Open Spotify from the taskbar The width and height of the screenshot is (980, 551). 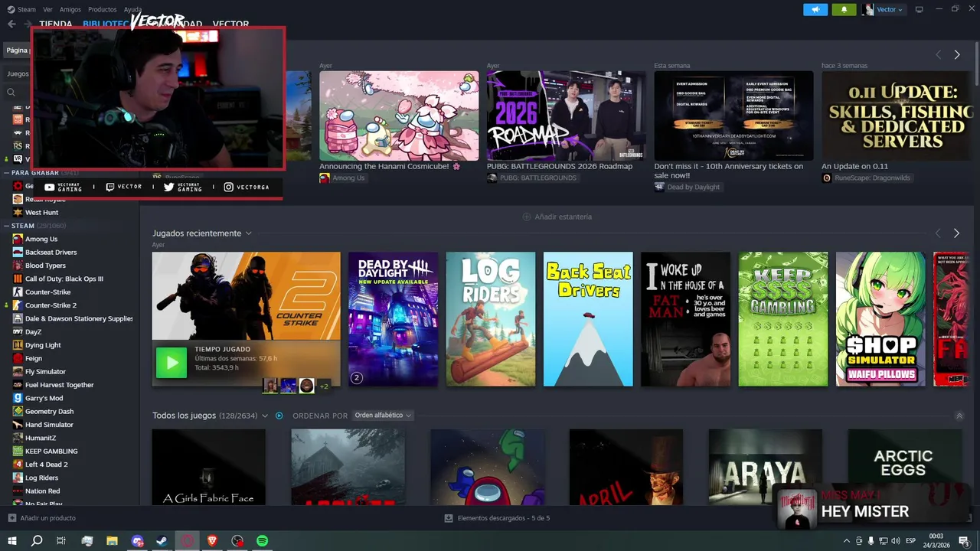(263, 541)
